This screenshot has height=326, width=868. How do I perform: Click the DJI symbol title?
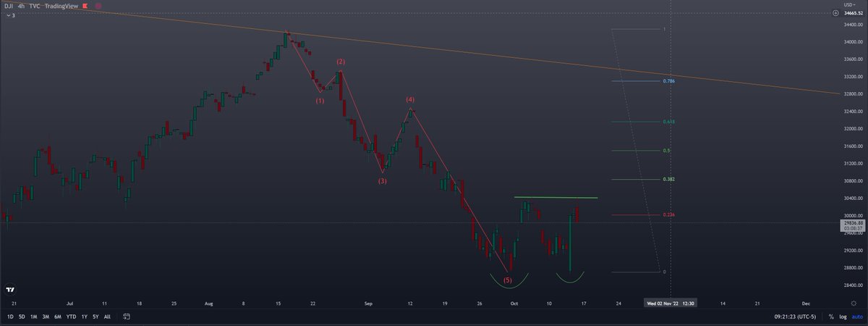pyautogui.click(x=8, y=5)
